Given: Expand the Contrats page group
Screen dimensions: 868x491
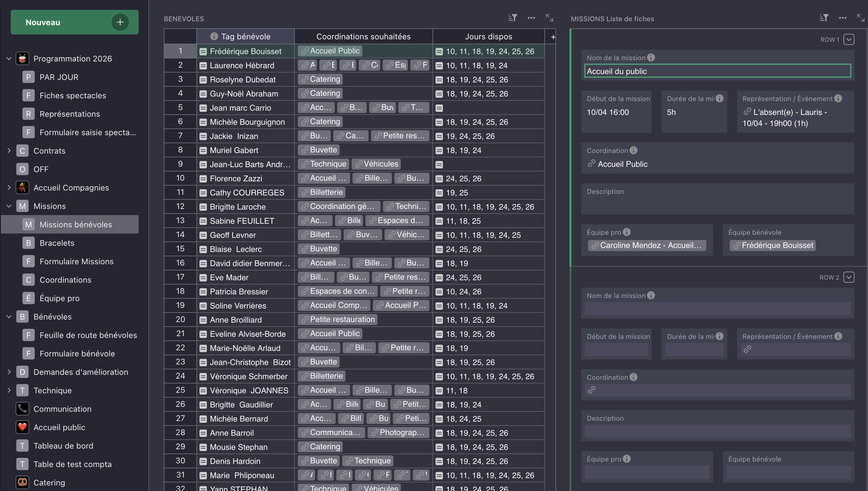Looking at the screenshot, I should pyautogui.click(x=9, y=151).
